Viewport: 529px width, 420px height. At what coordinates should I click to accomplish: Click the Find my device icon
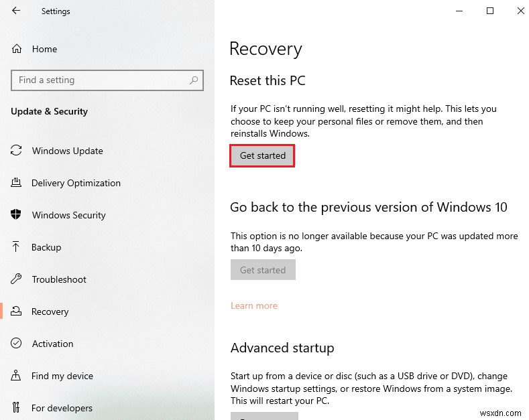(x=16, y=376)
